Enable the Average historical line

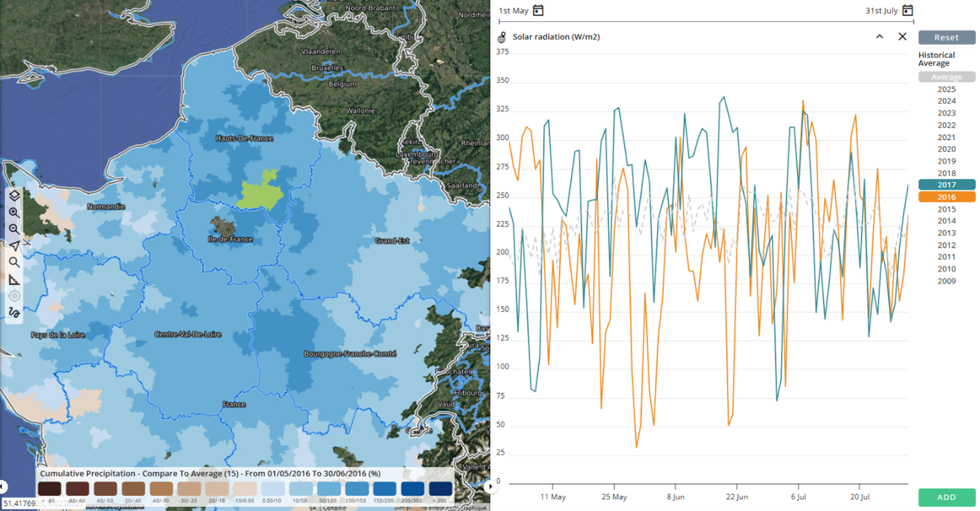click(946, 76)
